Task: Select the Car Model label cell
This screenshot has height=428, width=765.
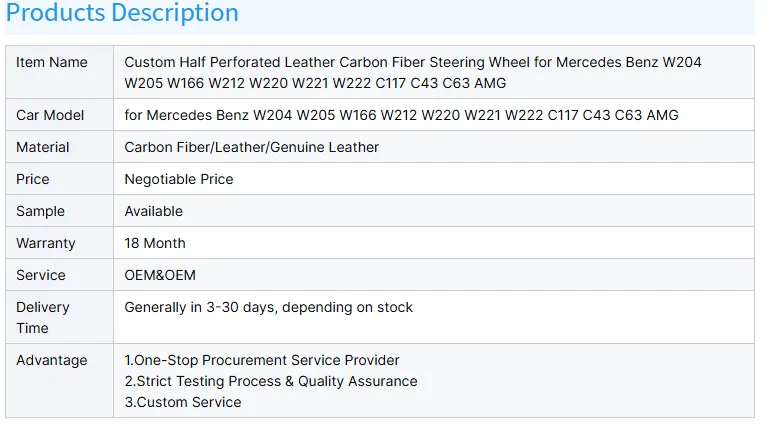Action: [x=50, y=115]
